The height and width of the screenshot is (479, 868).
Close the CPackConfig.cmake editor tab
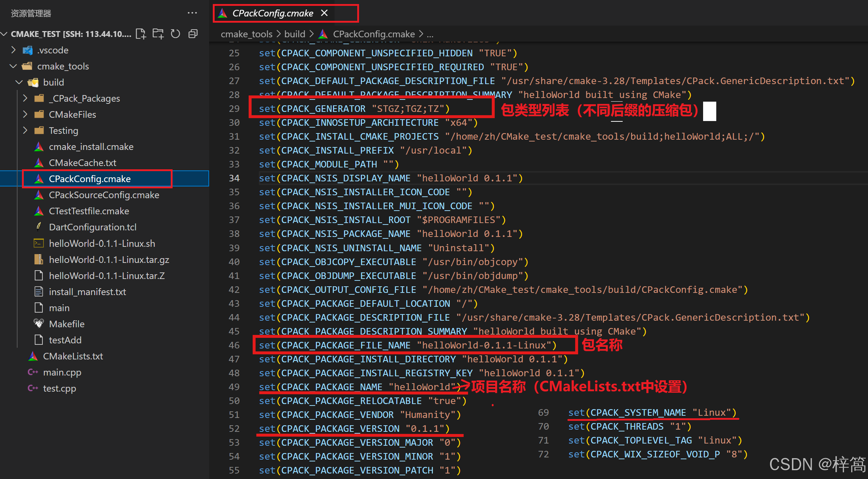324,13
